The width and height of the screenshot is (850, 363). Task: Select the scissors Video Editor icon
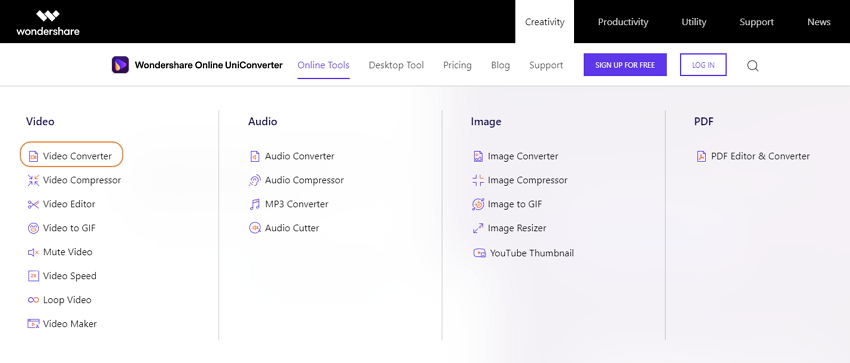click(x=34, y=204)
